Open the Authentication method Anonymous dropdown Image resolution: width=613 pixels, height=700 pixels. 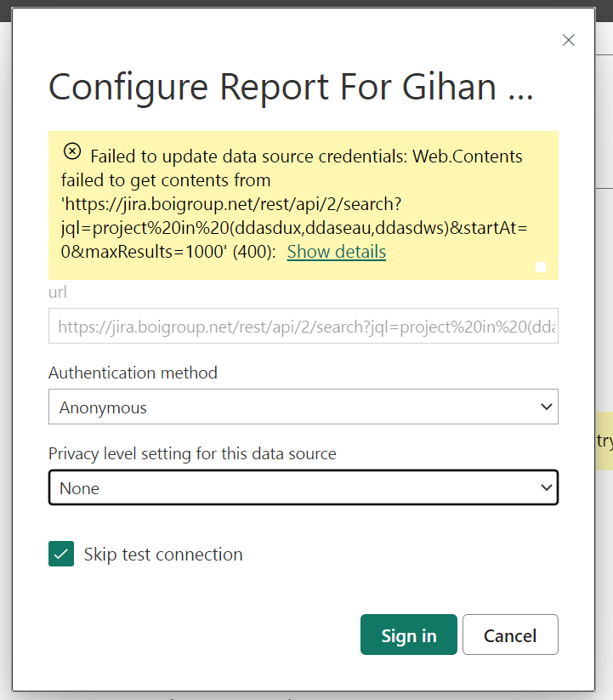tap(304, 407)
